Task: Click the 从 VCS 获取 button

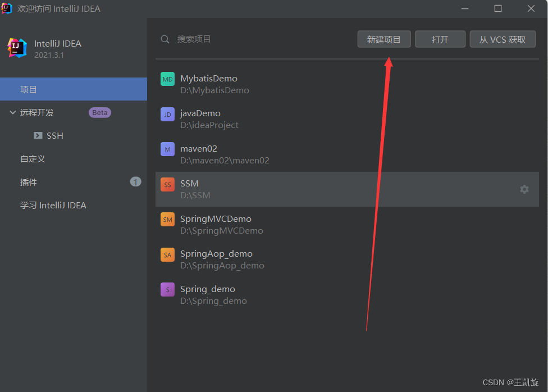Action: pyautogui.click(x=503, y=39)
